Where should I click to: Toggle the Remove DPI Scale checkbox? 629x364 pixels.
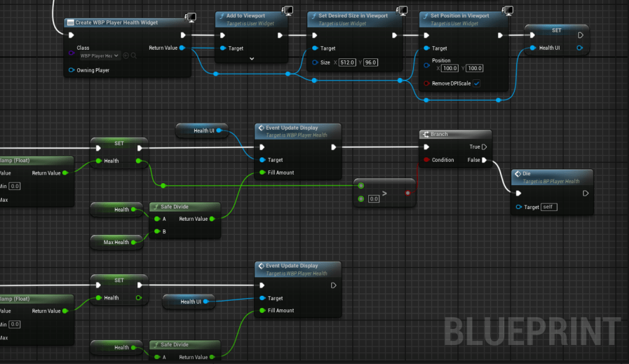coord(477,83)
